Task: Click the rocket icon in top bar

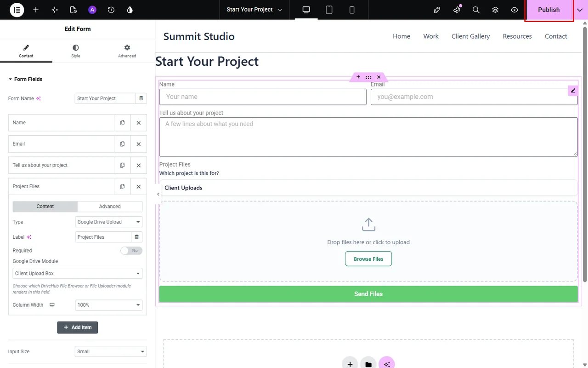Action: click(437, 10)
